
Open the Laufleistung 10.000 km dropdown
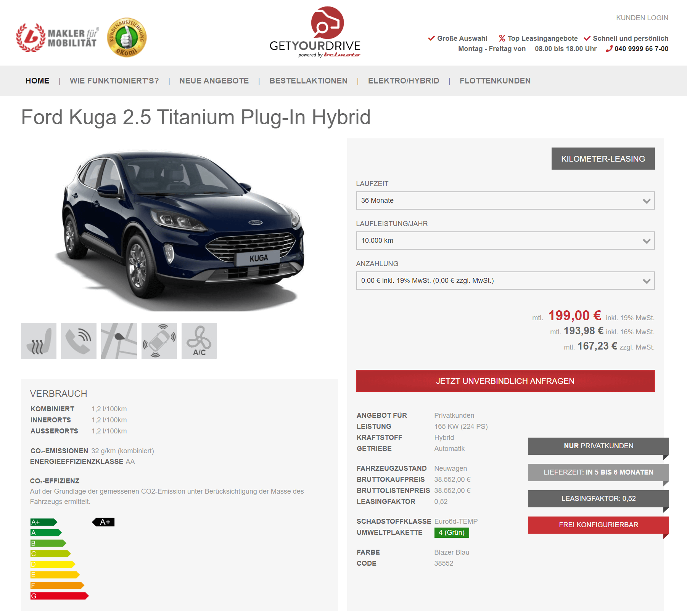[505, 241]
